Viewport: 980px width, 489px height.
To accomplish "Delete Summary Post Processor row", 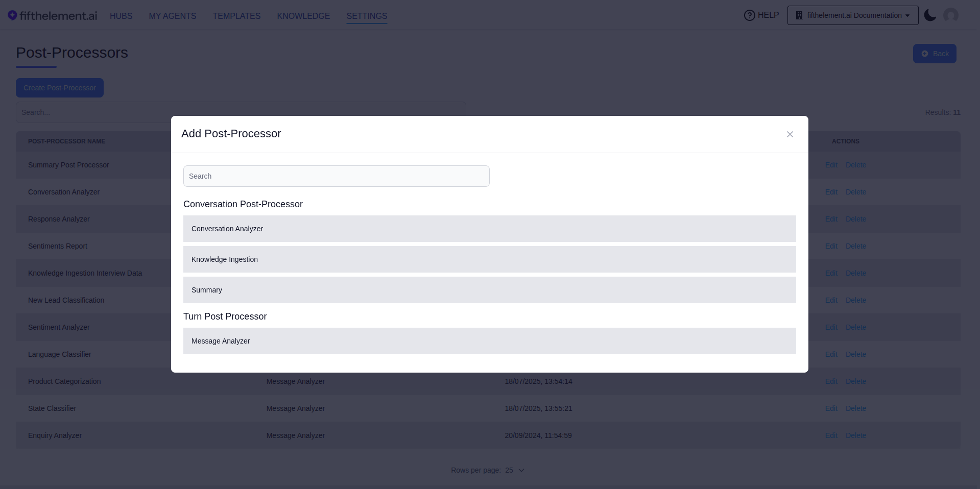I will pyautogui.click(x=855, y=165).
